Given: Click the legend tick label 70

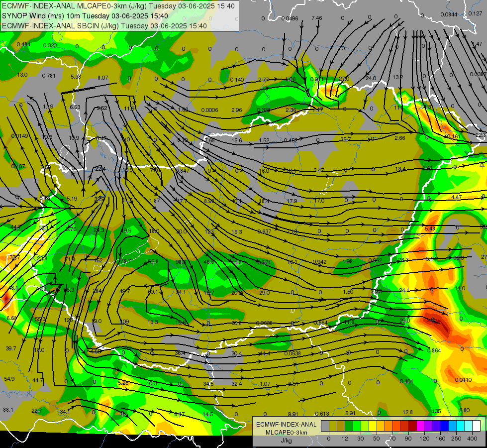Looking at the screenshot, I should pyautogui.click(x=392, y=439).
